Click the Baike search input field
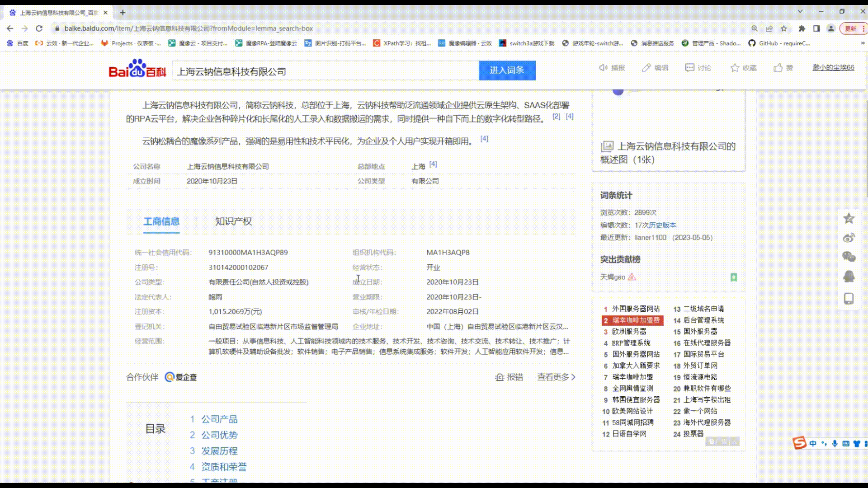 click(325, 71)
